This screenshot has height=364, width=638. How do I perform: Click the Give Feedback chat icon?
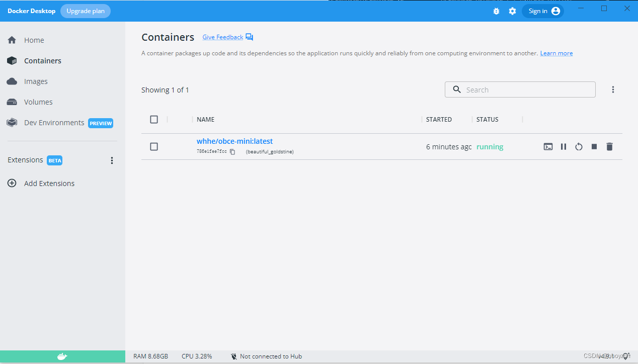pos(250,37)
